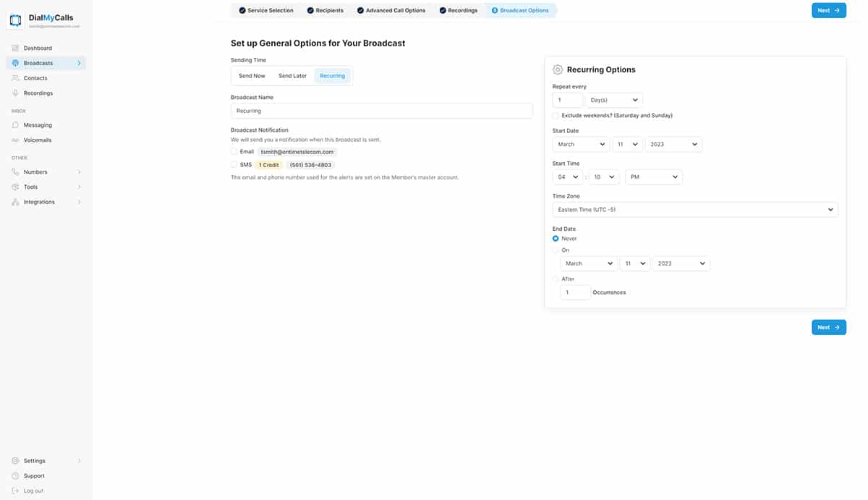
Task: Enable the Exclude weekends checkbox
Action: [x=556, y=116]
